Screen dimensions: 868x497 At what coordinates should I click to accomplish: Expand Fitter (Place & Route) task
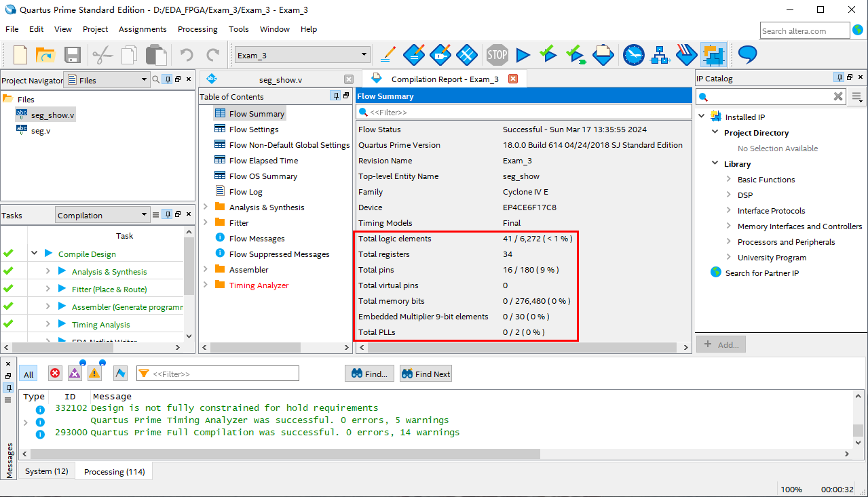[48, 289]
